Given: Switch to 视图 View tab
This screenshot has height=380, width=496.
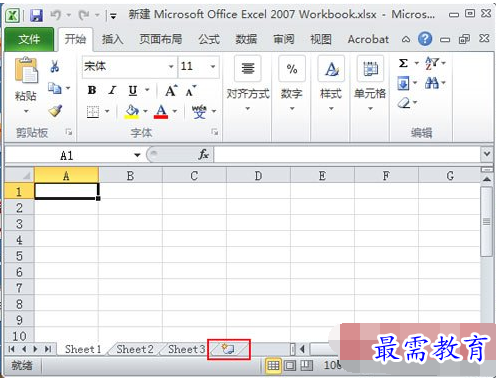Looking at the screenshot, I should coord(321,39).
